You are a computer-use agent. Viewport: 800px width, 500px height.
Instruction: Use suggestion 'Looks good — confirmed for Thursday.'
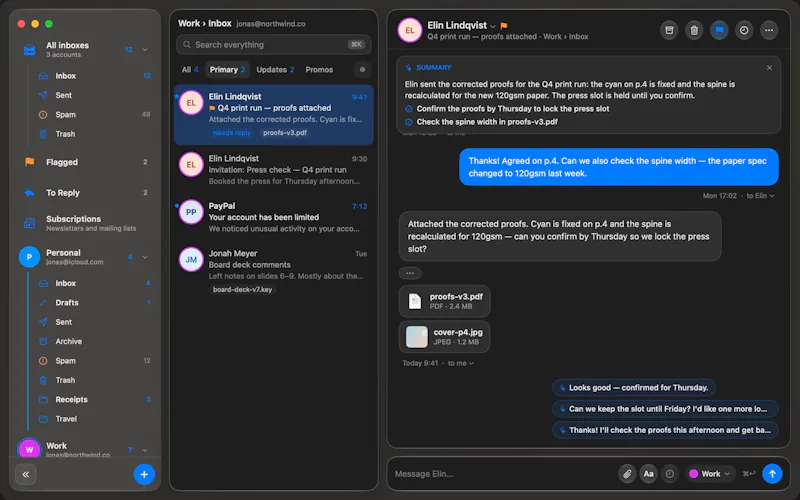634,388
